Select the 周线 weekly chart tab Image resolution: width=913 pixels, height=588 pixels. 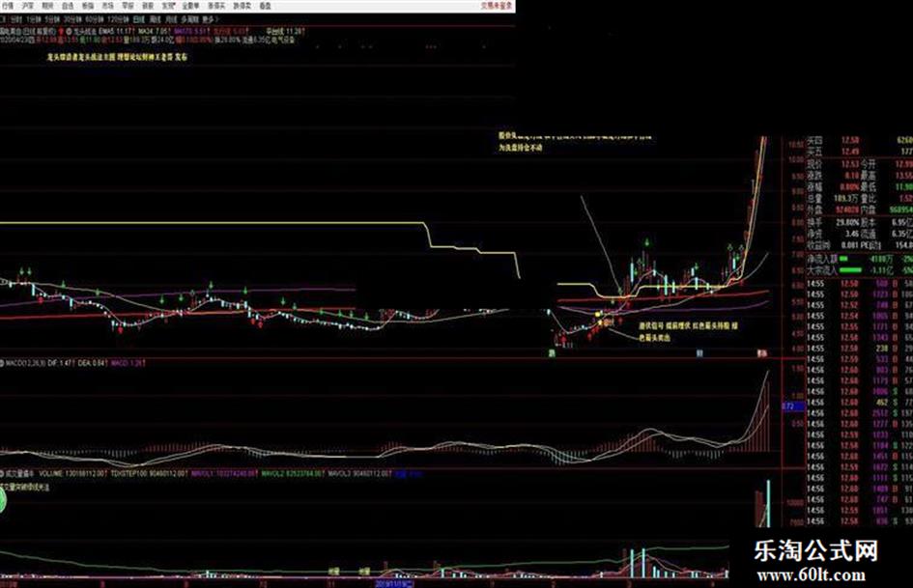click(x=156, y=19)
